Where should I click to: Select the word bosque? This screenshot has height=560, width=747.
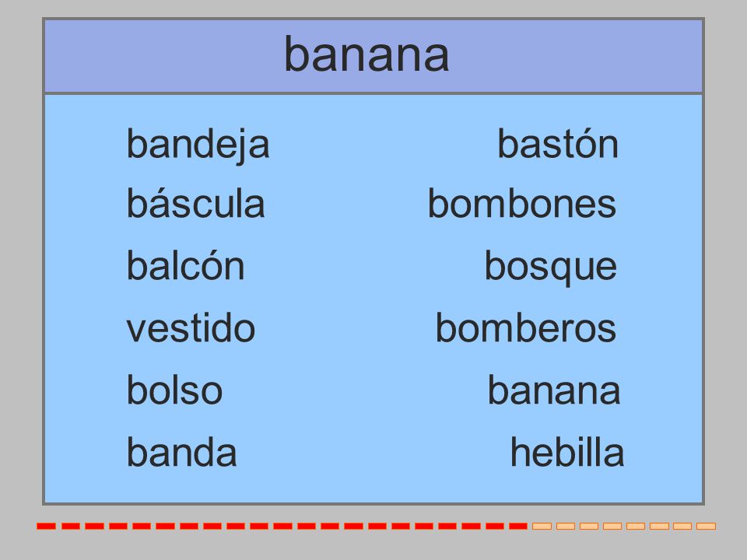(551, 268)
